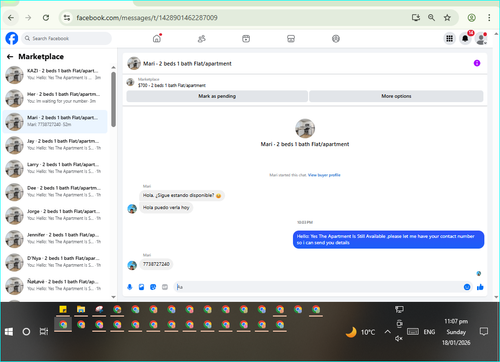Open the Dee conversation
This screenshot has width=500, height=362.
click(x=55, y=192)
